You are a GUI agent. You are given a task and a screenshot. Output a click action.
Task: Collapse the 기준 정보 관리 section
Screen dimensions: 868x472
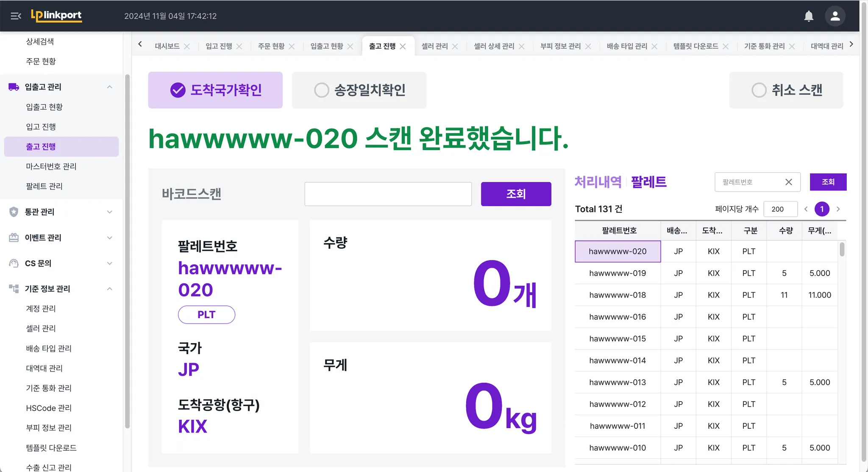[109, 289]
